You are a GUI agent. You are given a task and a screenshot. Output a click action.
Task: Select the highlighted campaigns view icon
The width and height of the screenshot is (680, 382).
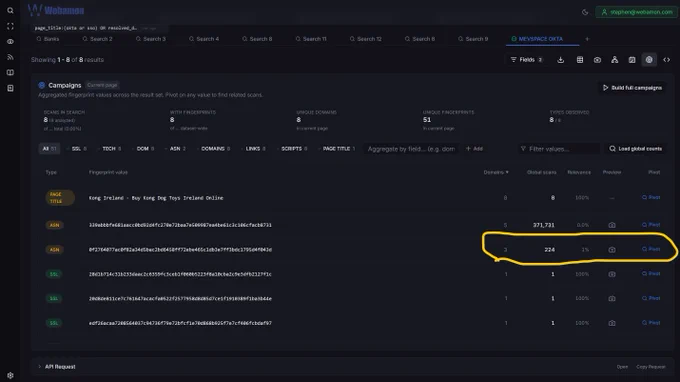click(x=649, y=60)
